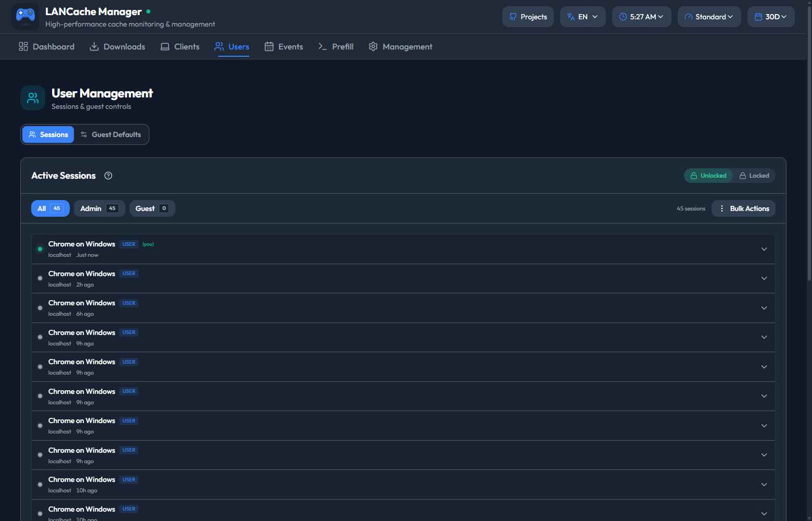
Task: Click the green status dot beside LANCache Manager
Action: [148, 11]
